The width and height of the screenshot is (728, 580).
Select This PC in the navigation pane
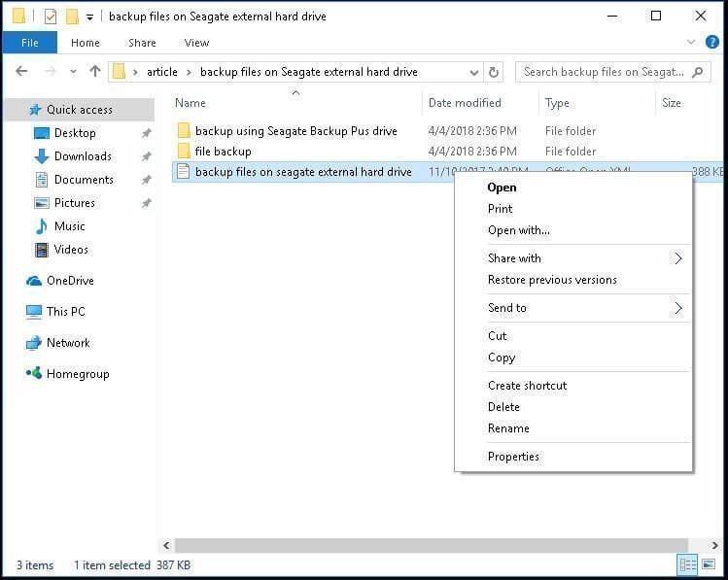tap(65, 312)
